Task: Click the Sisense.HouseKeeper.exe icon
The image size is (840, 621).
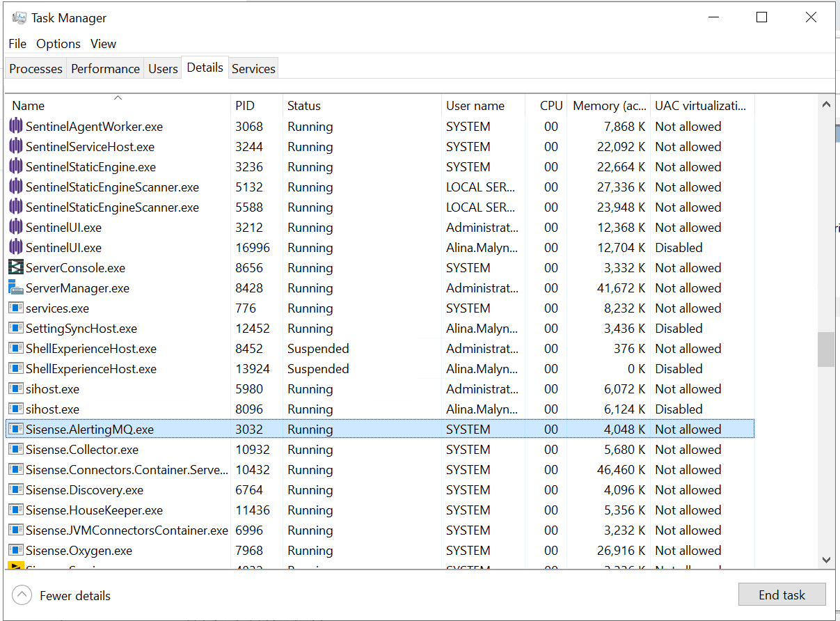Action: [15, 510]
